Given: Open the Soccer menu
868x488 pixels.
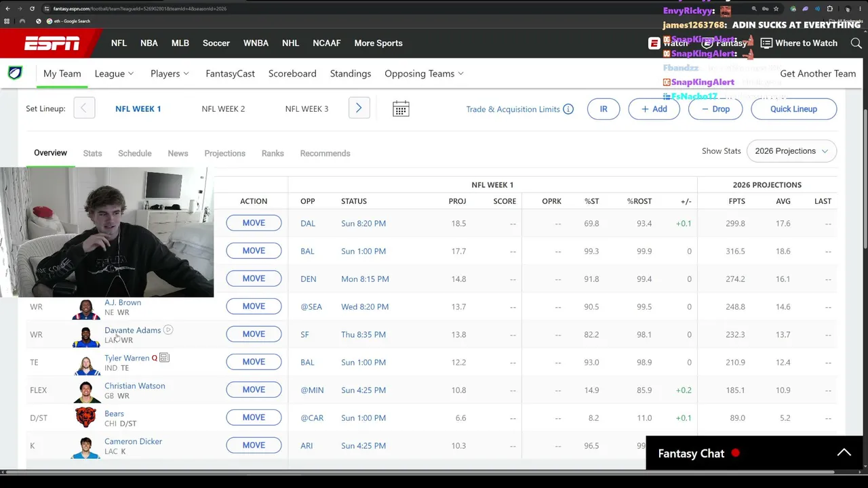Looking at the screenshot, I should coord(216,43).
